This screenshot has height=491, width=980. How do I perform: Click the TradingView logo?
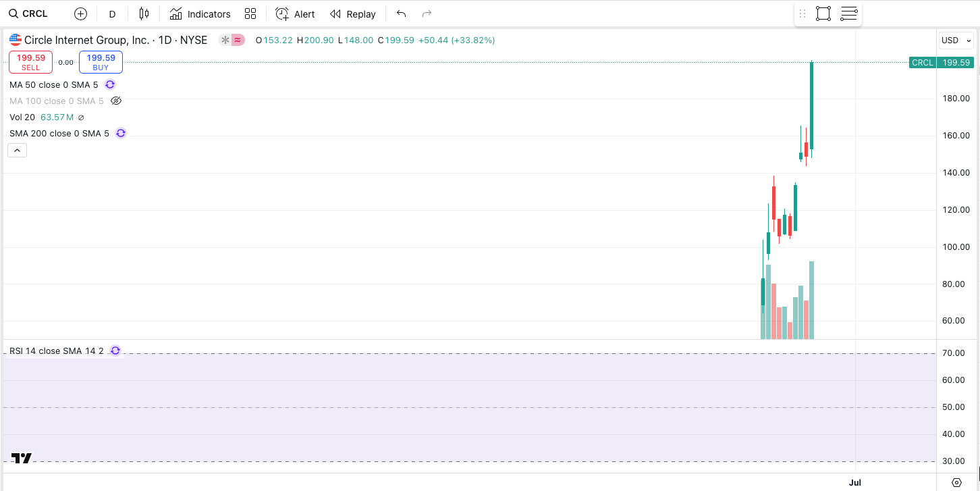[x=22, y=458]
